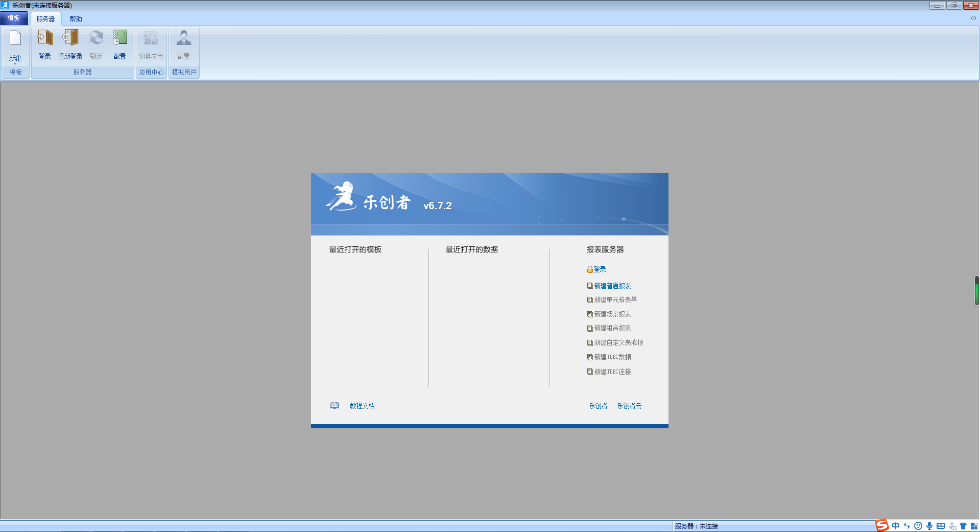Open the 乐创者云 link
980x532 pixels.
click(x=629, y=406)
